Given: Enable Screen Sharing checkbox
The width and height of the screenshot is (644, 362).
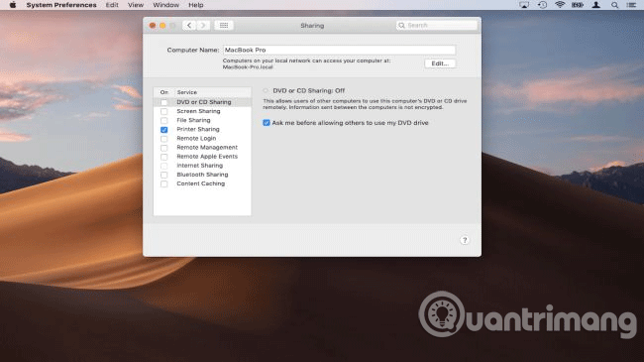Looking at the screenshot, I should (163, 111).
